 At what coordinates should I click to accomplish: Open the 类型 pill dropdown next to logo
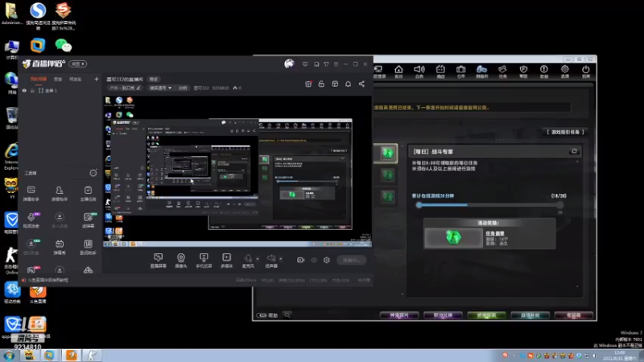78,64
